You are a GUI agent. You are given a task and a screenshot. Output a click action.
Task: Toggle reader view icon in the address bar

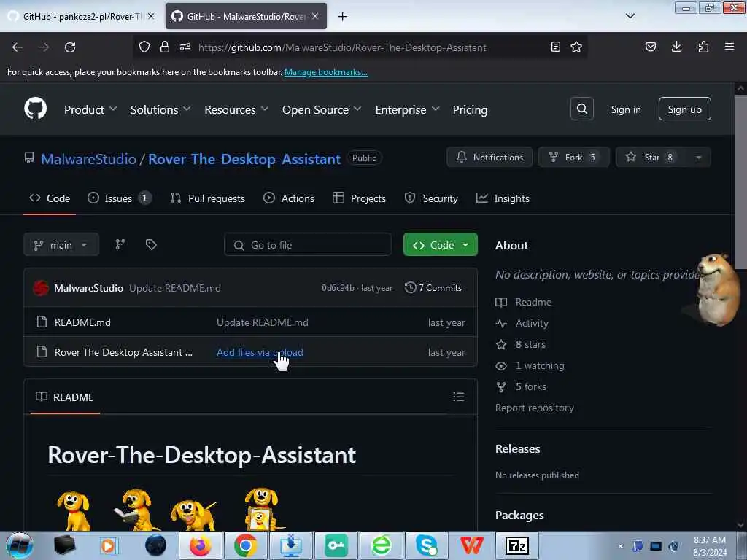(x=555, y=47)
